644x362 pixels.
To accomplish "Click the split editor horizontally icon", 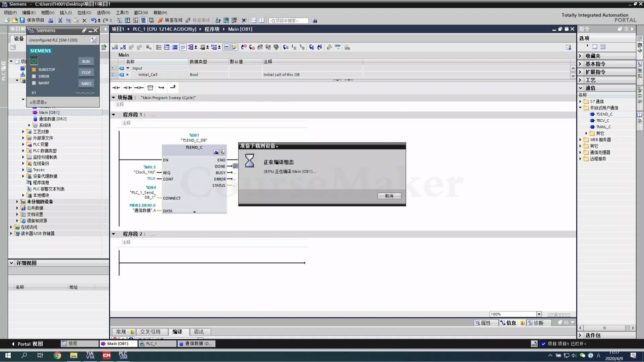I will tap(254, 20).
